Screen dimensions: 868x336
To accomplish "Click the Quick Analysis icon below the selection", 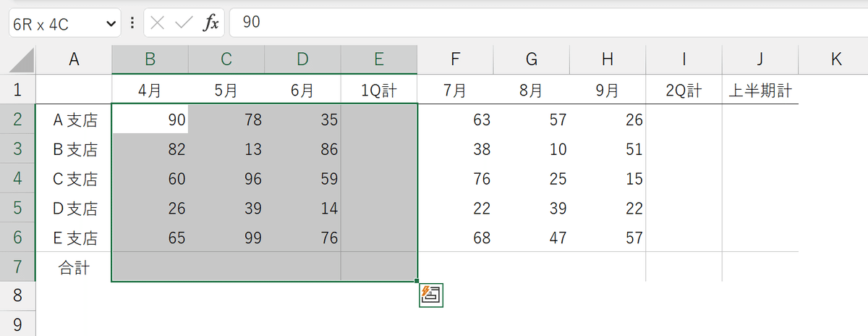I will 431,295.
